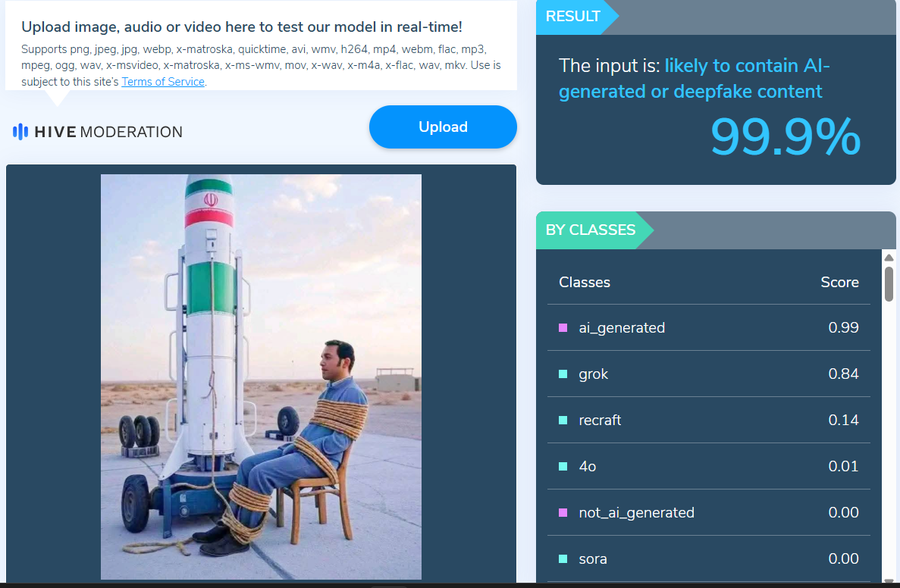
Task: Click the teal square next to recraft
Action: (563, 421)
